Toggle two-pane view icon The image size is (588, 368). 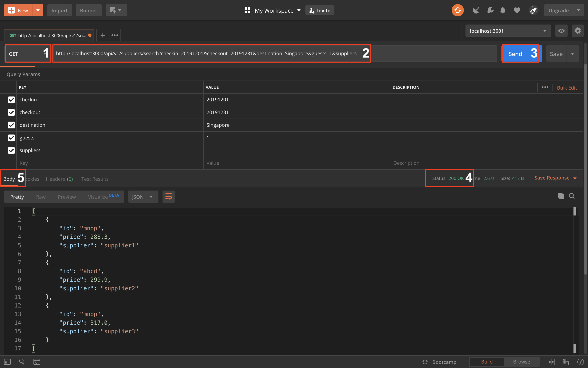click(551, 362)
